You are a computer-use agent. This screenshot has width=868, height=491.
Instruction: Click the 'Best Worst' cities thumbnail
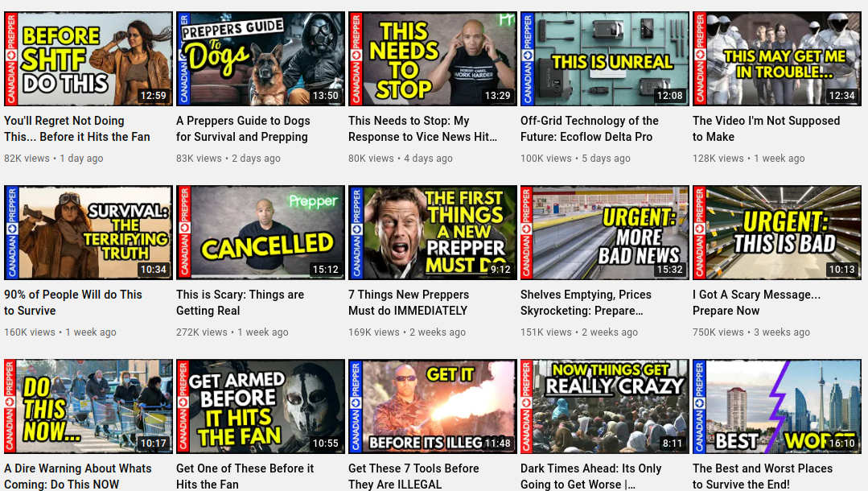coord(776,406)
